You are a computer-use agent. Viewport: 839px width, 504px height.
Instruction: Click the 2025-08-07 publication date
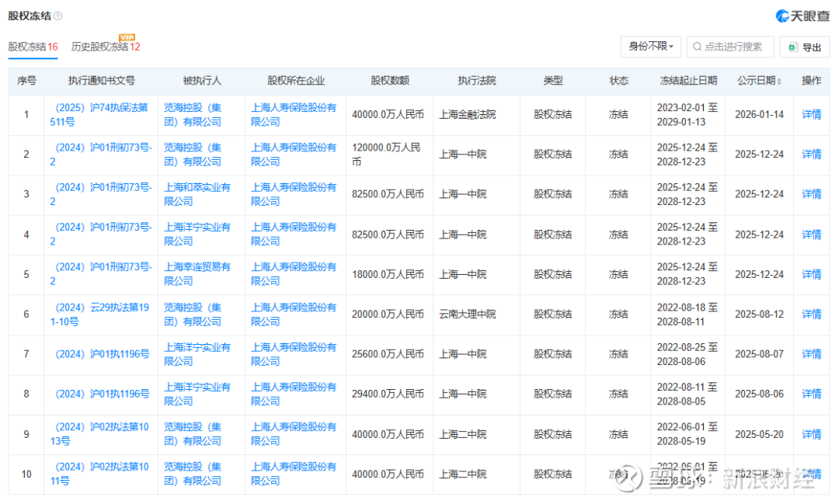[x=759, y=354]
